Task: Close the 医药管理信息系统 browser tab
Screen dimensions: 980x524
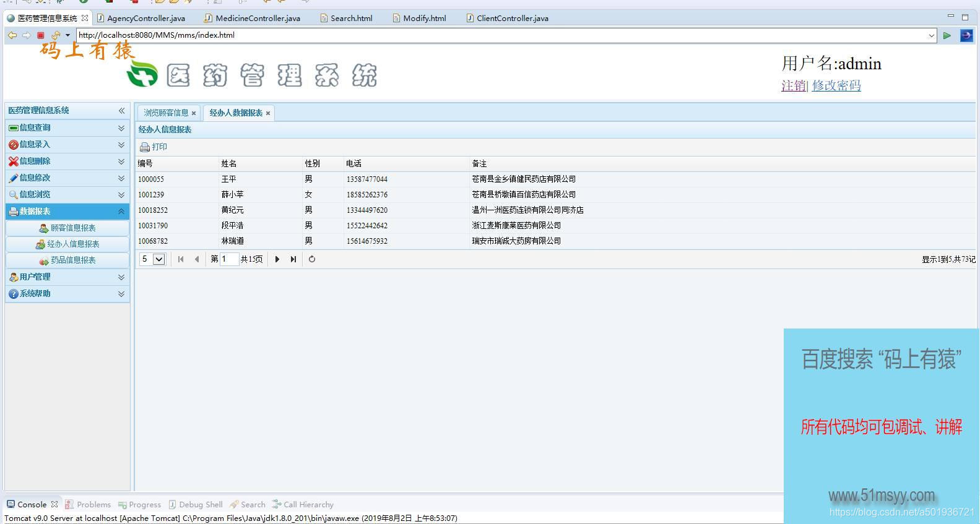Action: (x=85, y=18)
